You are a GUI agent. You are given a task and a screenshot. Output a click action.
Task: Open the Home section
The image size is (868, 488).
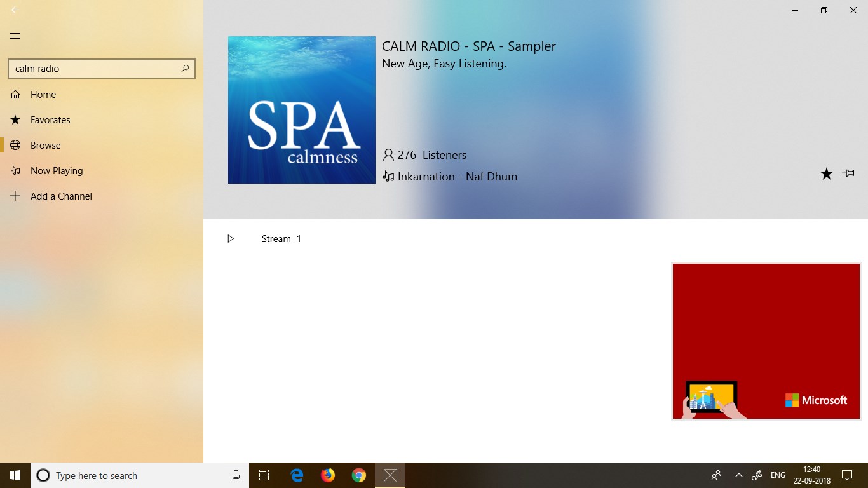pos(102,94)
